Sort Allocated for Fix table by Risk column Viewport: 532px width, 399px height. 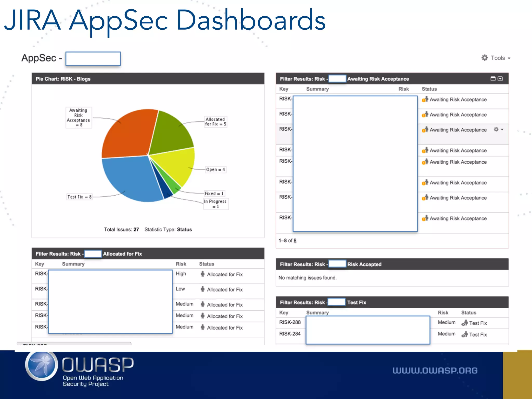(x=181, y=264)
